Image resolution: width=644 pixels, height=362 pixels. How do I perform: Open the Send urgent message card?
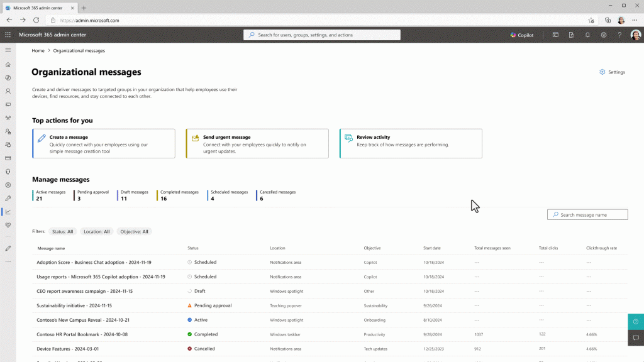pos(257,144)
